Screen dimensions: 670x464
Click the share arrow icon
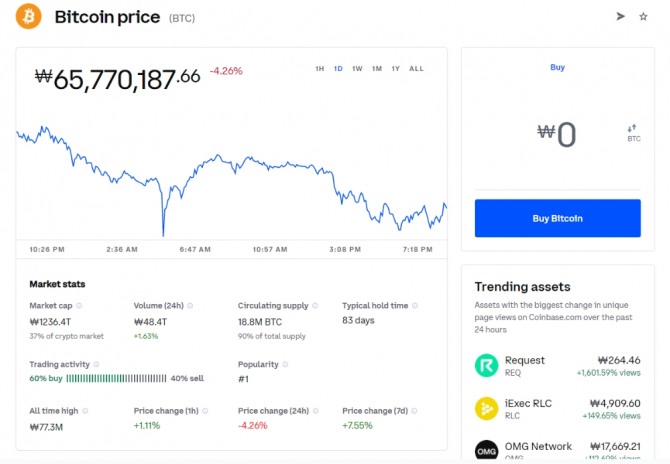click(x=620, y=16)
